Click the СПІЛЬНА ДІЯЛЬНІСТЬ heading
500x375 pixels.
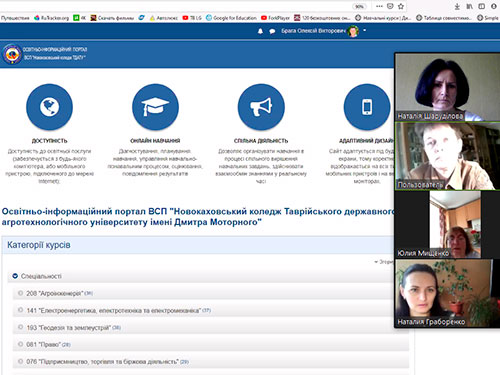261,141
